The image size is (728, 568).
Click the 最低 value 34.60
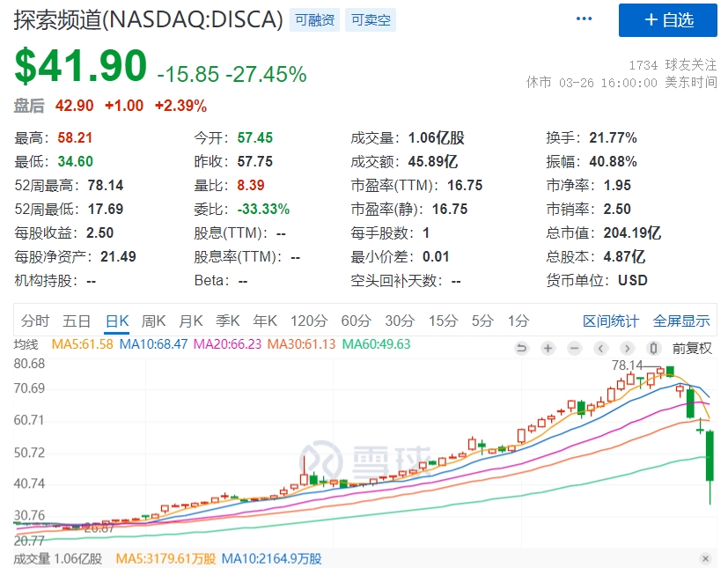pyautogui.click(x=75, y=162)
